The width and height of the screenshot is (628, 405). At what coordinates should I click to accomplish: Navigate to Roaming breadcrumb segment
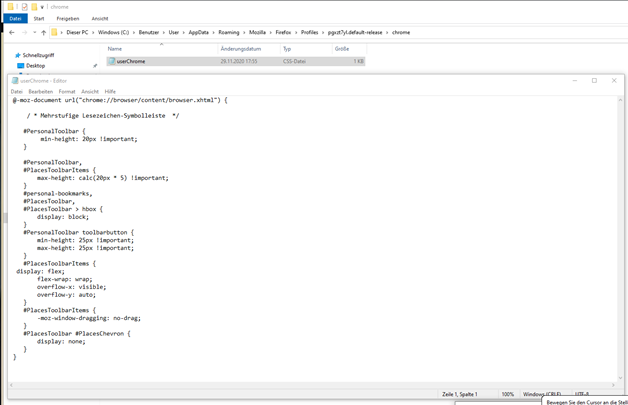[x=229, y=32]
